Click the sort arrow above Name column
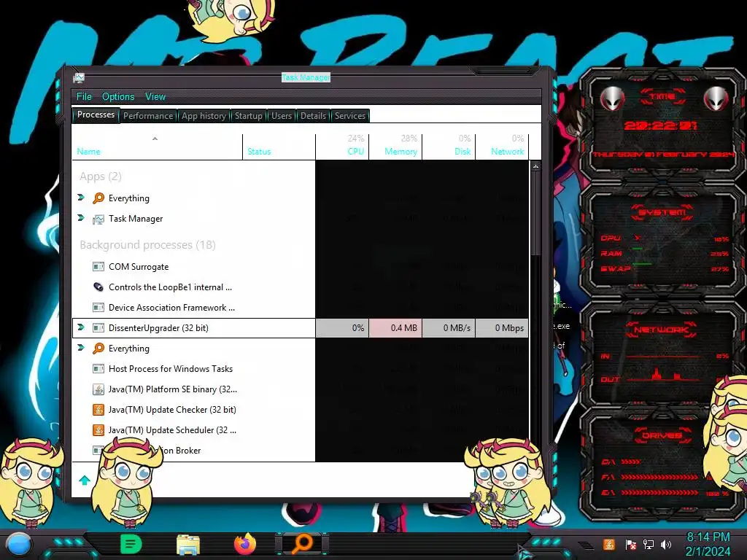 pyautogui.click(x=155, y=139)
